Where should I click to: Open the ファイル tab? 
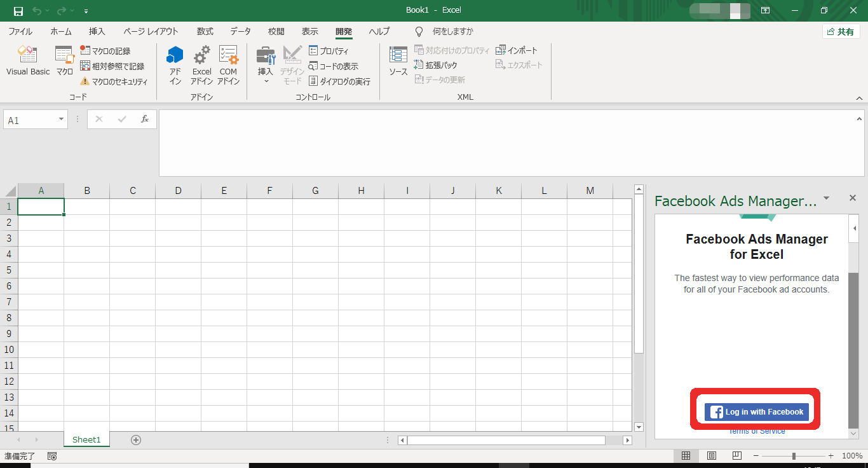(20, 31)
